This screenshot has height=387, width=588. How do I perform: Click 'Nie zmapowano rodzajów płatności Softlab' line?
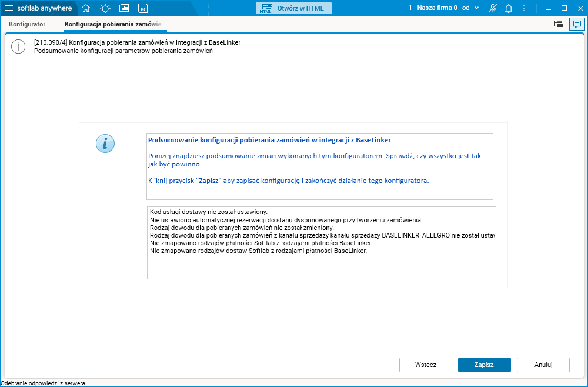click(x=261, y=243)
